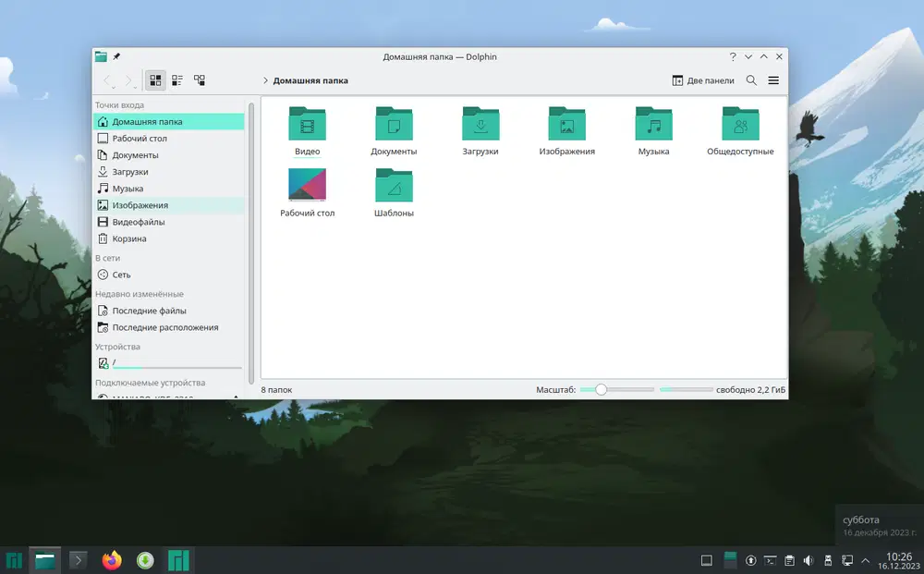
Task: Open Документы in sidebar places
Action: pyautogui.click(x=169, y=155)
